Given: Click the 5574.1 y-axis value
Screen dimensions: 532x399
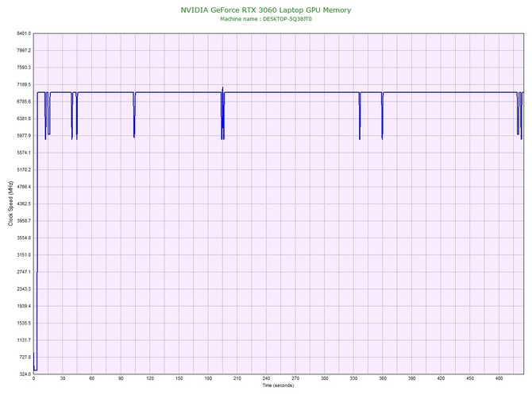Looking at the screenshot, I should click(x=24, y=153).
